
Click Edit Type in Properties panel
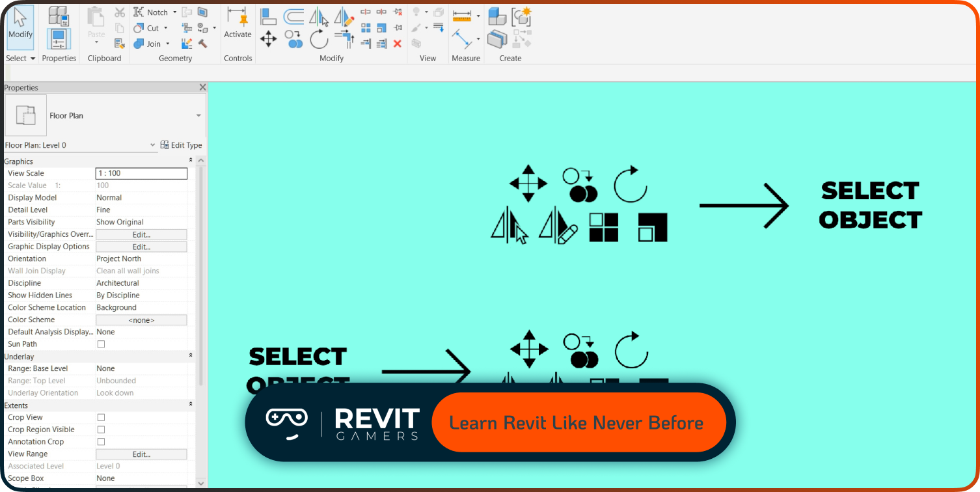pyautogui.click(x=182, y=145)
